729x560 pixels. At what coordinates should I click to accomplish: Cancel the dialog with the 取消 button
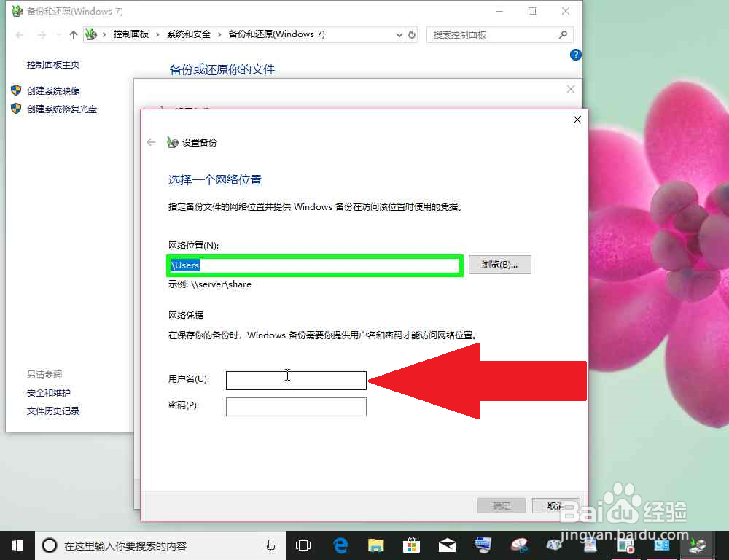pyautogui.click(x=555, y=505)
